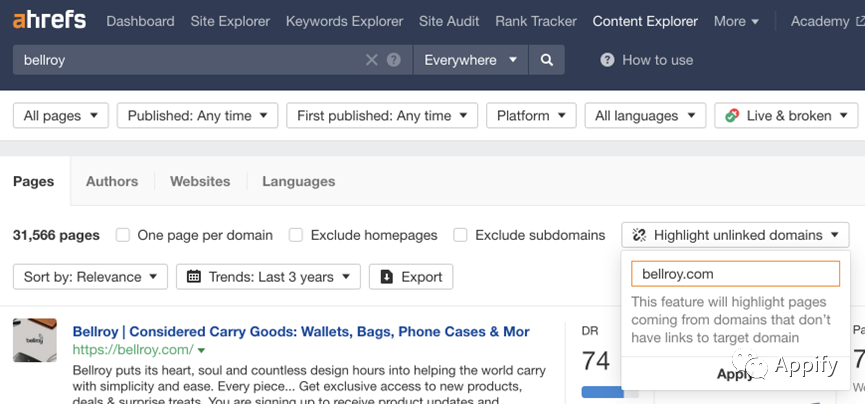
Task: Open the Academy link
Action: [820, 22]
